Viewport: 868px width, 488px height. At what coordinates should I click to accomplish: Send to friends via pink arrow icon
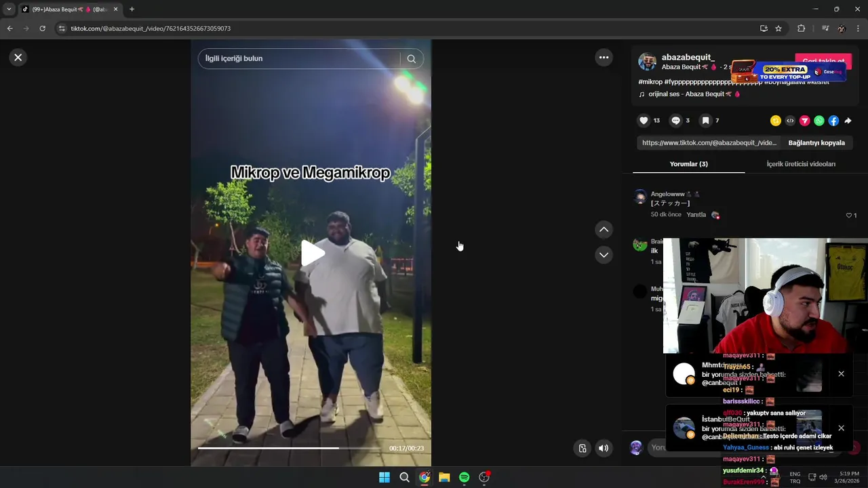tap(804, 121)
